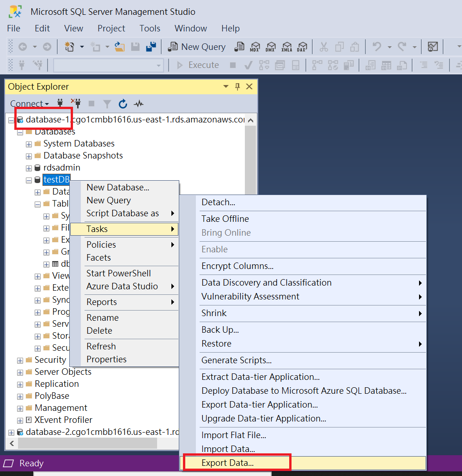Image resolution: width=462 pixels, height=476 pixels.
Task: Open the available databases combo box
Action: pos(109,65)
